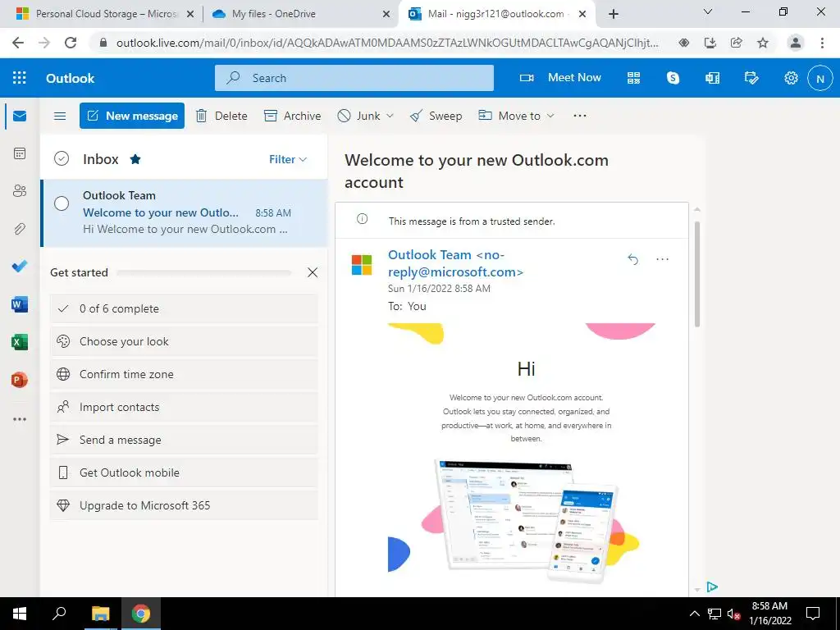Toggle the folder pane hamburger menu
Image resolution: width=840 pixels, height=630 pixels.
[60, 116]
